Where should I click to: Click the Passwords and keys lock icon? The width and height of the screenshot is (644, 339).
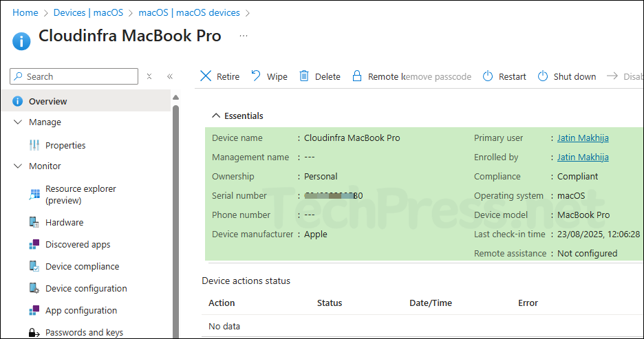(x=34, y=332)
